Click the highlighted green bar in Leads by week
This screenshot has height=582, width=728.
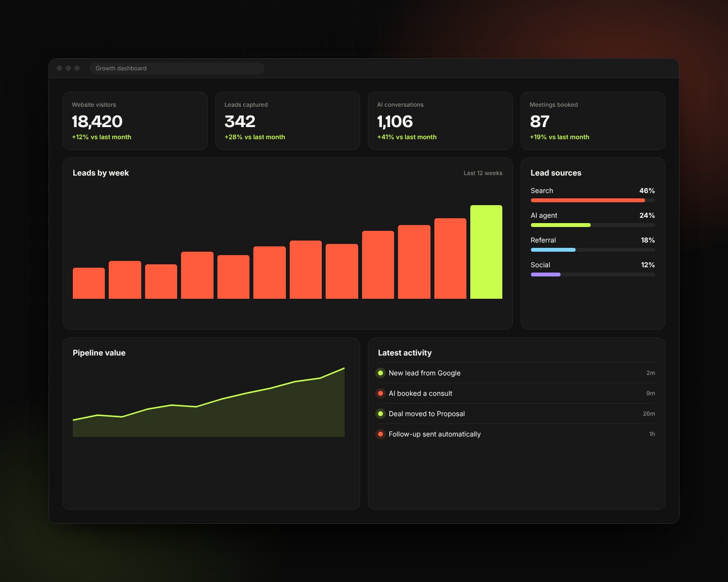[x=486, y=252]
